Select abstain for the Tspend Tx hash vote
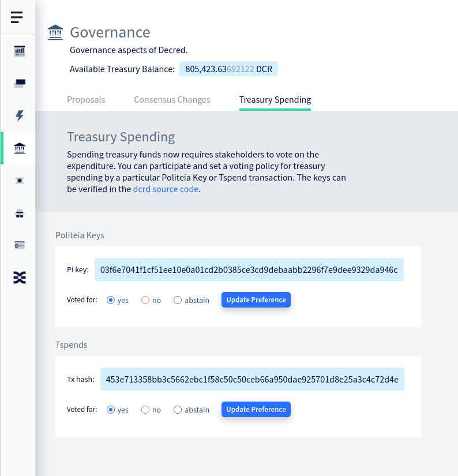This screenshot has height=476, width=458. coord(178,410)
